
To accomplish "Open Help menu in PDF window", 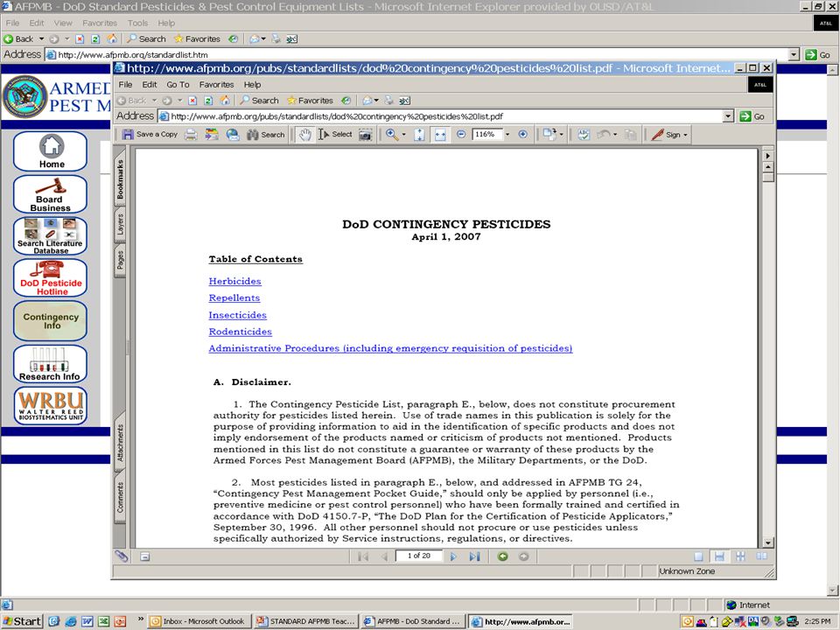I will [x=252, y=85].
